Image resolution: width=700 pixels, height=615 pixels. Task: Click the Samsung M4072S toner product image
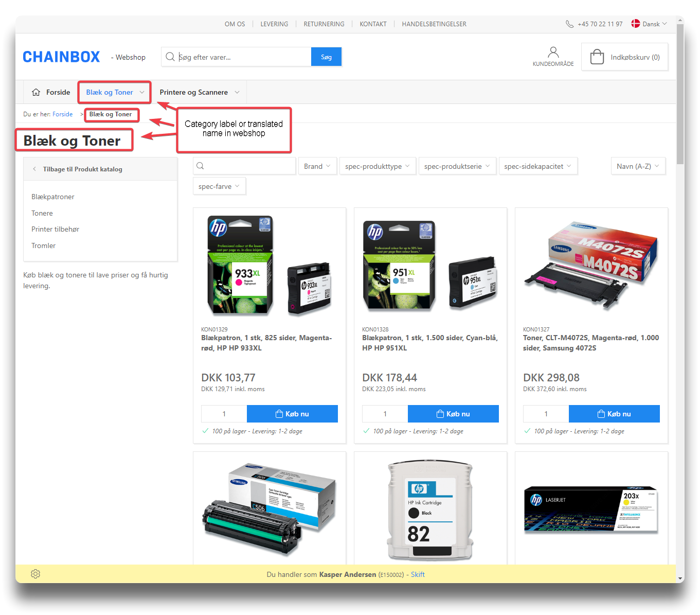click(x=591, y=265)
